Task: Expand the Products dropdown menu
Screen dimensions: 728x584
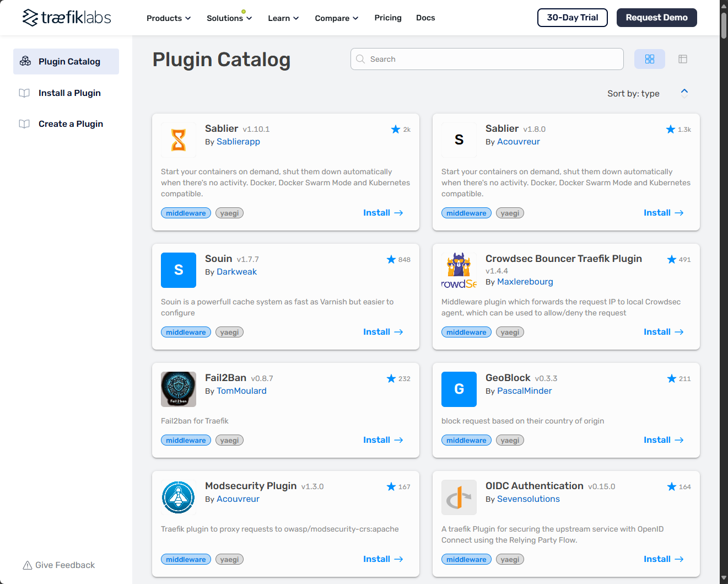Action: pos(169,18)
